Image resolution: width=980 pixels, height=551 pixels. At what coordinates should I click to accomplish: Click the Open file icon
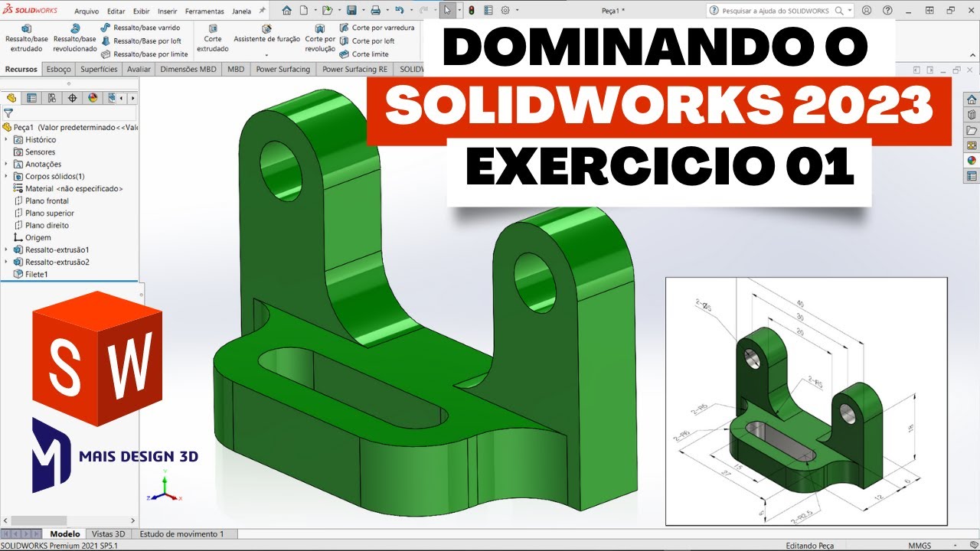click(327, 11)
